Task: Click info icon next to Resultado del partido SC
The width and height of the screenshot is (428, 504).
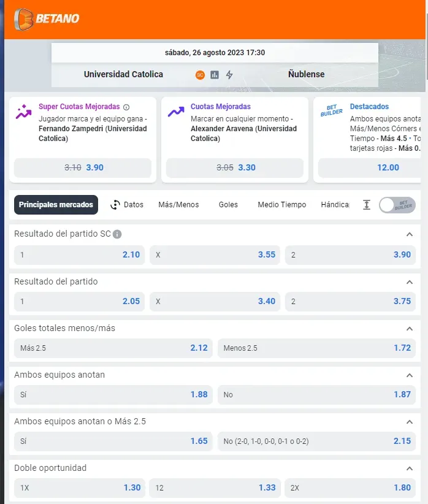Action: [117, 234]
